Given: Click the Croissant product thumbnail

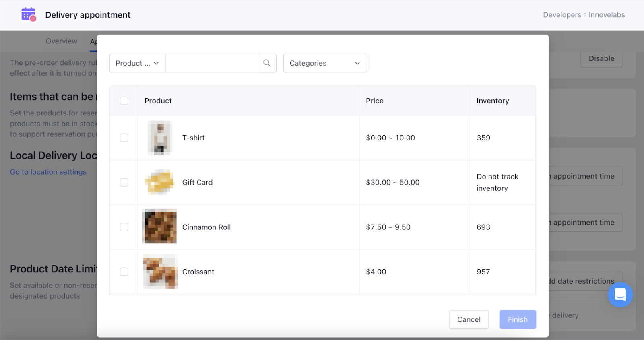Looking at the screenshot, I should 160,272.
